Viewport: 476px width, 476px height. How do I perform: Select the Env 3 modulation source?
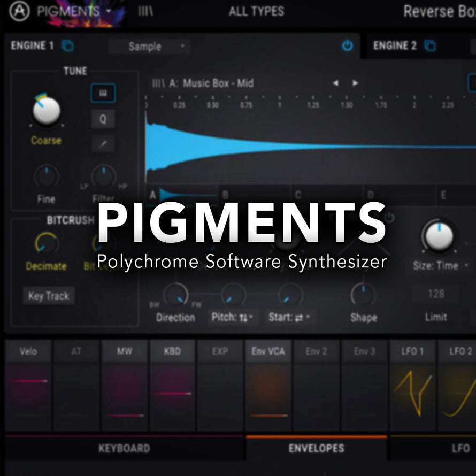[x=364, y=351]
